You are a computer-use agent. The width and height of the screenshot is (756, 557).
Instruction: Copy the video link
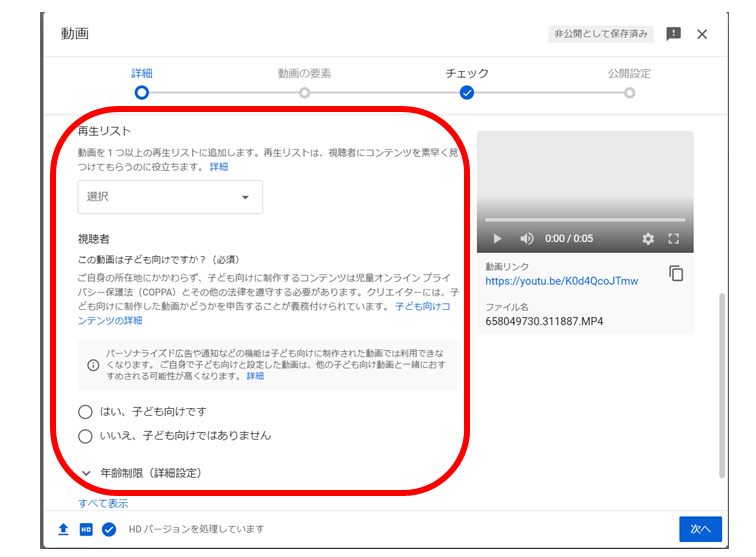click(676, 273)
